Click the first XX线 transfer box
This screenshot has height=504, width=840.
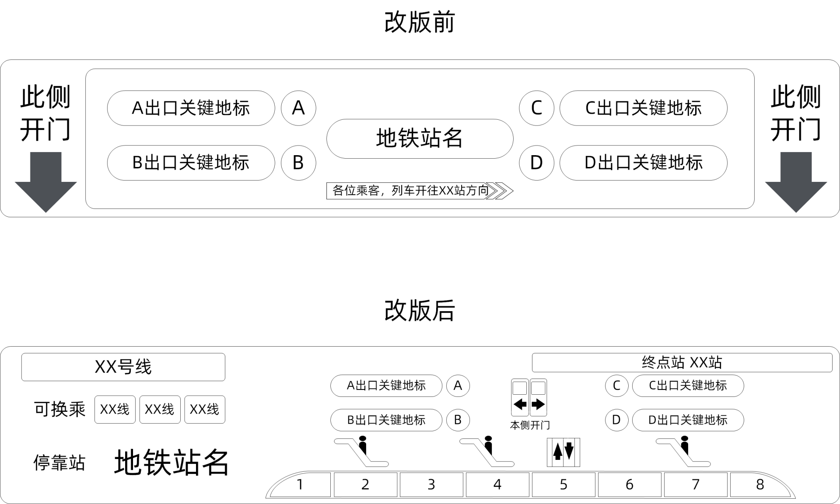[x=115, y=410]
